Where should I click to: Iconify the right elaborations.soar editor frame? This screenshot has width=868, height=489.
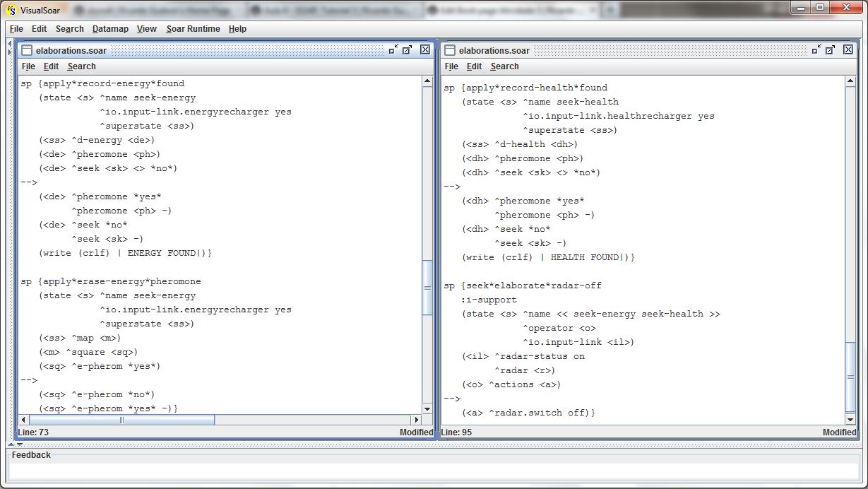[x=816, y=49]
